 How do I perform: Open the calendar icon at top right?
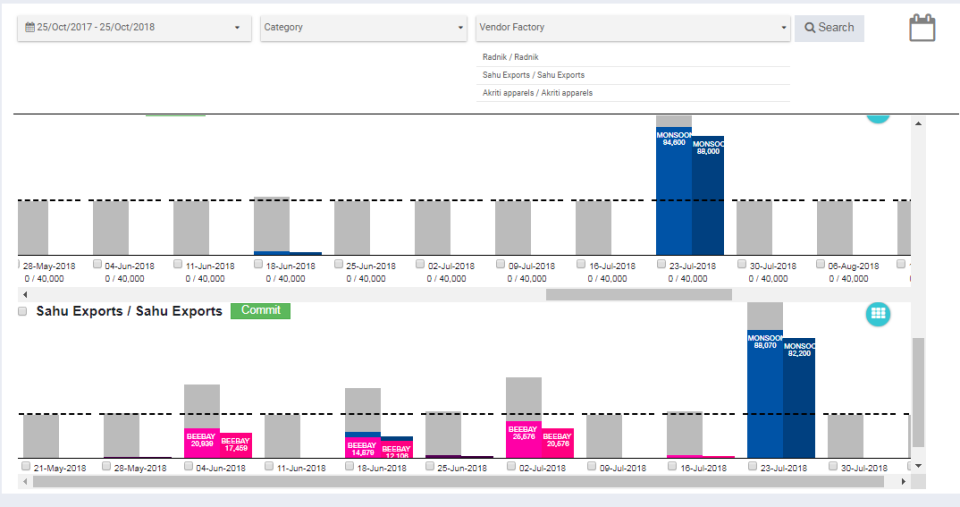click(x=921, y=28)
